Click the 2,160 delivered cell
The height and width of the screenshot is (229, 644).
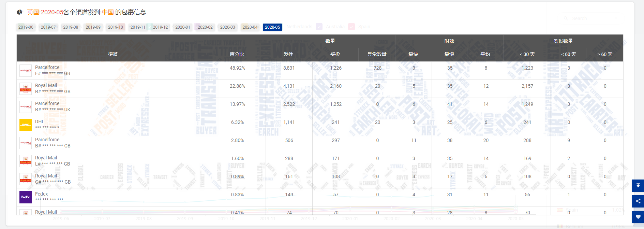point(336,86)
